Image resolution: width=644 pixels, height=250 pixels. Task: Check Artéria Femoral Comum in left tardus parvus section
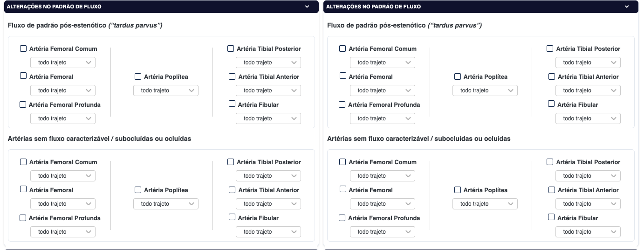coord(23,49)
